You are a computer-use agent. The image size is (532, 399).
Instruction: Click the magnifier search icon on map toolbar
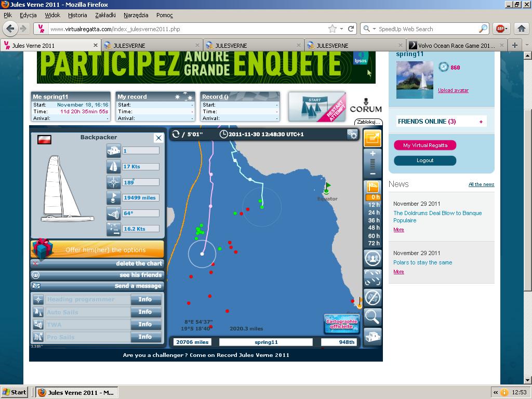tap(373, 316)
